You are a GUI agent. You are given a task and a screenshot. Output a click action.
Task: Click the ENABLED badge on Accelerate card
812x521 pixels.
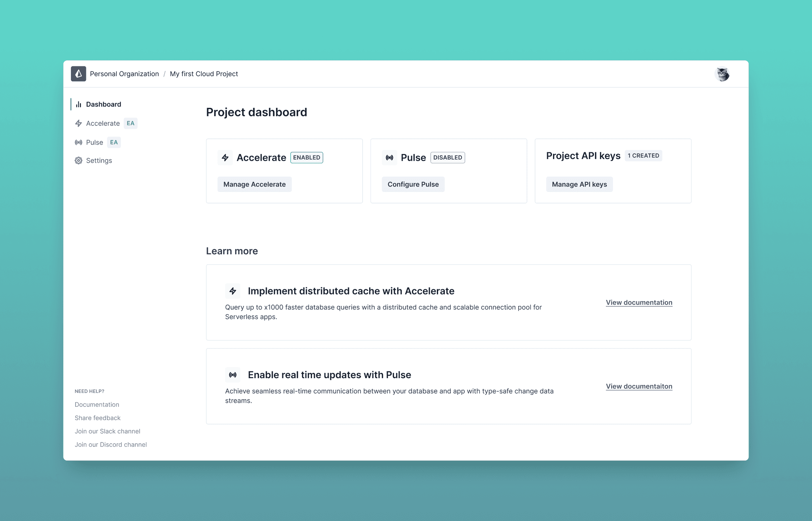tap(306, 158)
